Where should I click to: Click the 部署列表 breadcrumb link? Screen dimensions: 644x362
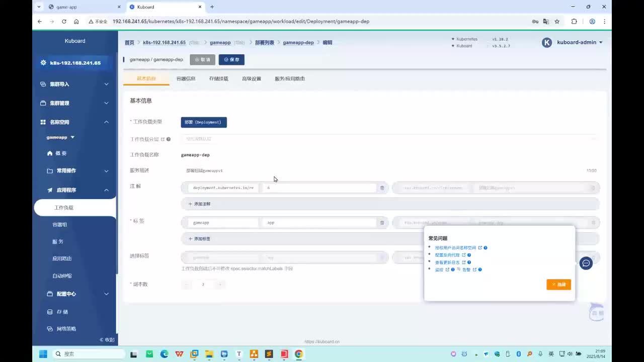[x=265, y=43]
